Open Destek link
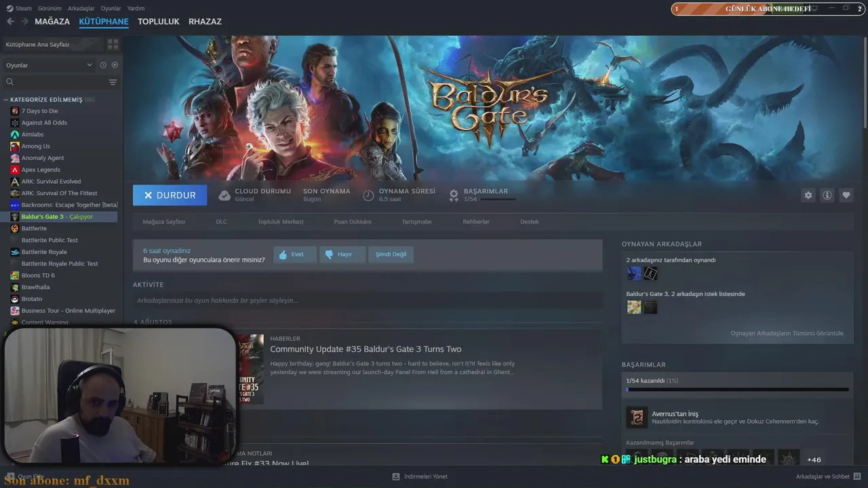Image resolution: width=868 pixels, height=488 pixels. coord(530,222)
